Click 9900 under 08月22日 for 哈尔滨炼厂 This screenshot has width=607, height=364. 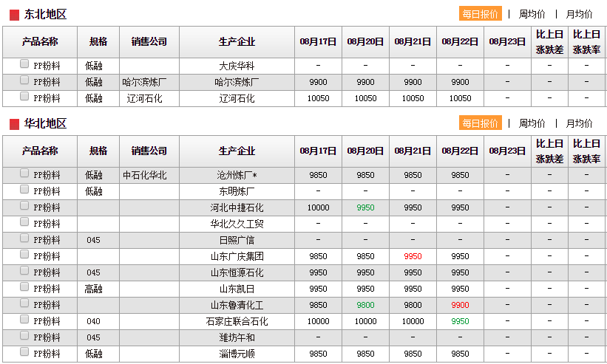coord(460,82)
